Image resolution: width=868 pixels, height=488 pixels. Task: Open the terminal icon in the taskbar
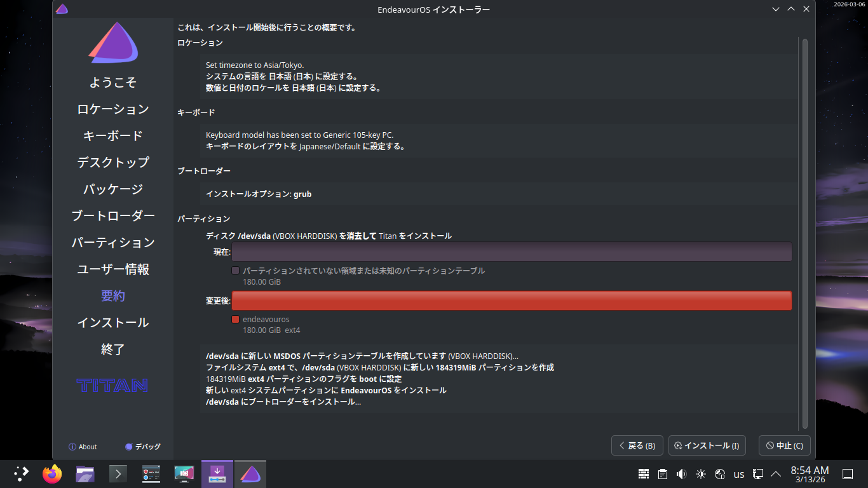(x=118, y=474)
